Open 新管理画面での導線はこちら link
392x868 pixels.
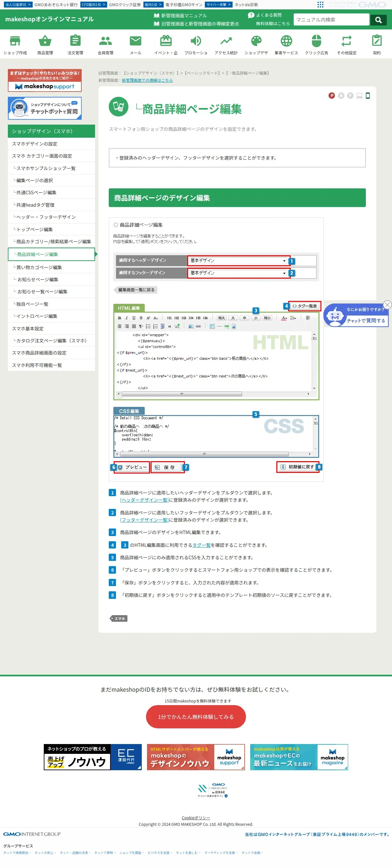(x=147, y=80)
